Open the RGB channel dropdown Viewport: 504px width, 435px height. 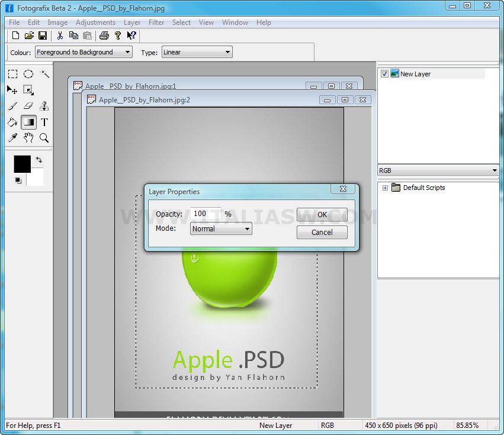[438, 170]
